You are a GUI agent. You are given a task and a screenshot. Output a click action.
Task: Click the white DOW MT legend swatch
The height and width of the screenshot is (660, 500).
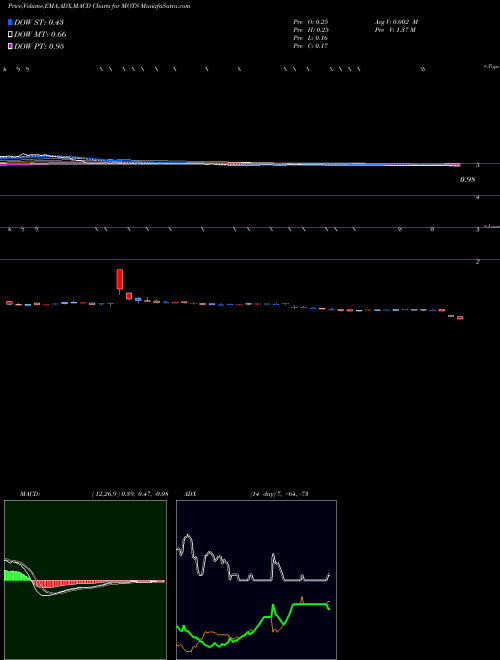10,34
